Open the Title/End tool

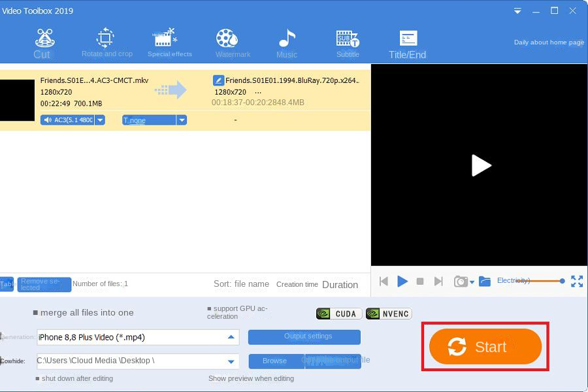pyautogui.click(x=407, y=44)
